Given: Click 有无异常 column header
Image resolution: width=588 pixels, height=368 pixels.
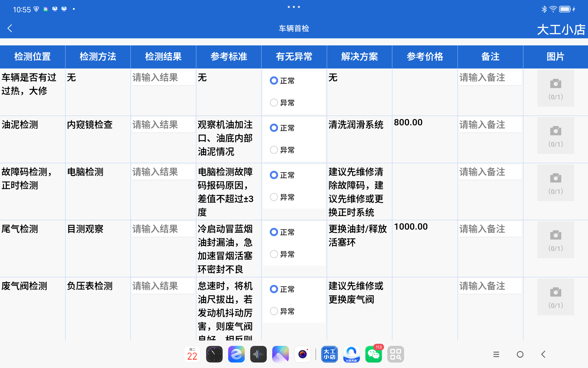Looking at the screenshot, I should [x=294, y=57].
